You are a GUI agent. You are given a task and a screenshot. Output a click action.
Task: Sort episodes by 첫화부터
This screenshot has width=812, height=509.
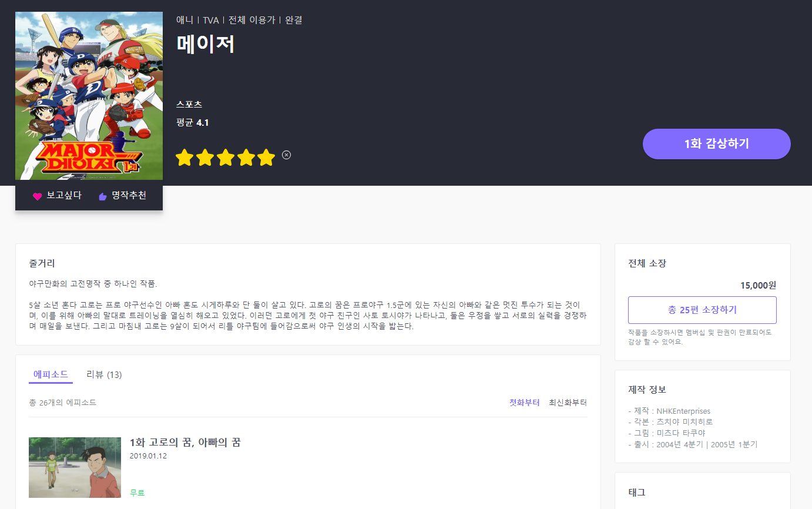pyautogui.click(x=524, y=403)
